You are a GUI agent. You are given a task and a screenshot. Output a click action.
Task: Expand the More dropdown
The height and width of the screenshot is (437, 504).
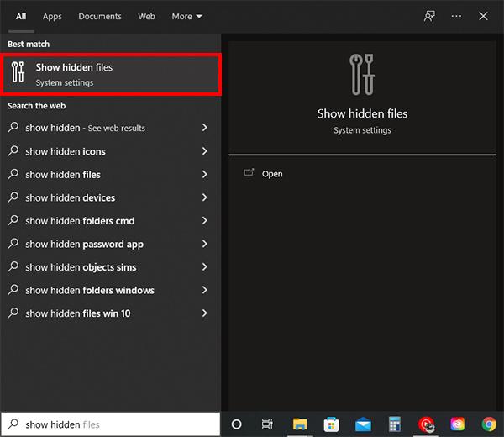[x=186, y=17]
